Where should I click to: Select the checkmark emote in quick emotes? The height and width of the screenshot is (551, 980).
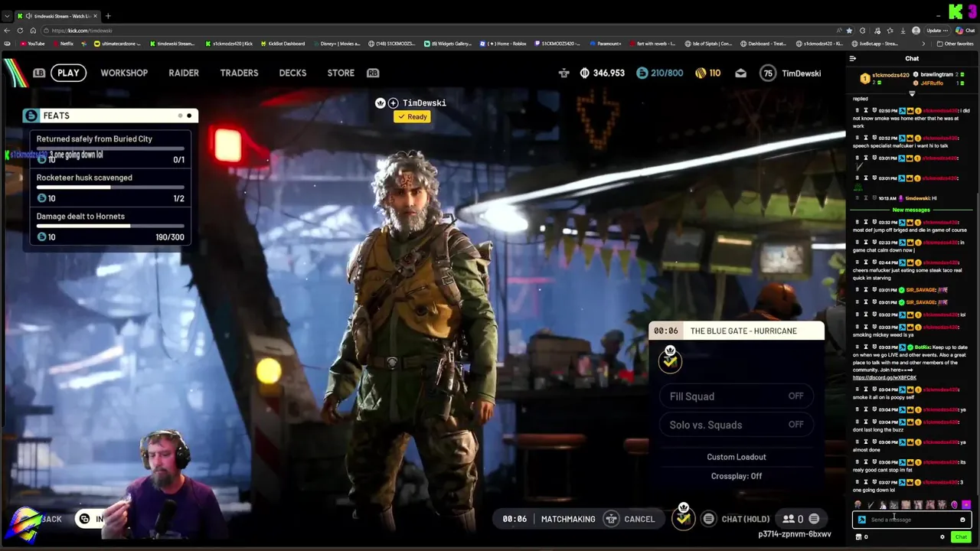click(x=870, y=505)
